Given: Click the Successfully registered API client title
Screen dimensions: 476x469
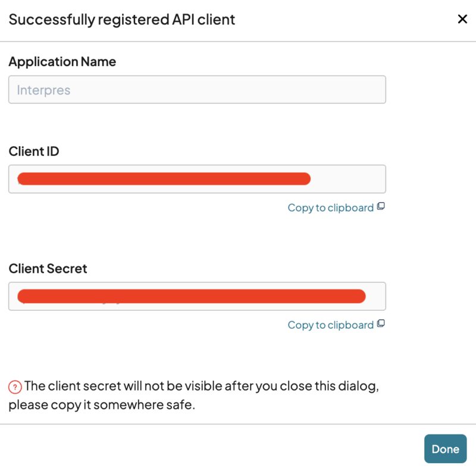Looking at the screenshot, I should point(122,20).
